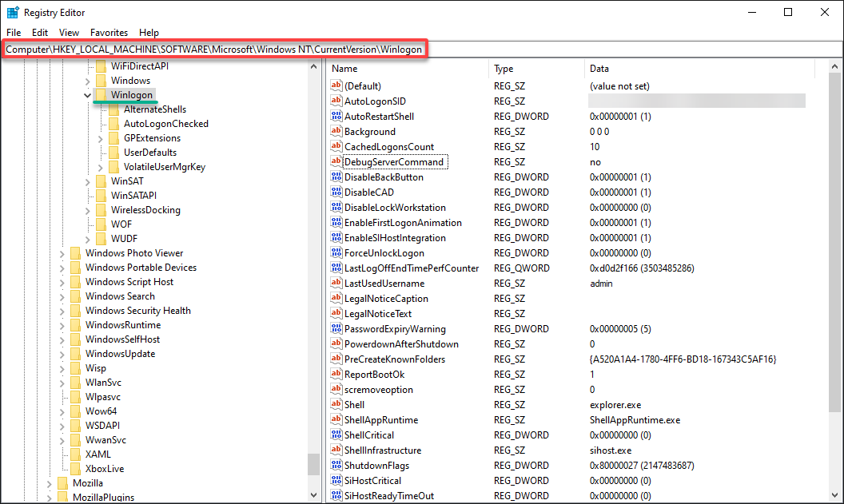Expand the GPExtensions subkey
This screenshot has width=844, height=504.
101,139
